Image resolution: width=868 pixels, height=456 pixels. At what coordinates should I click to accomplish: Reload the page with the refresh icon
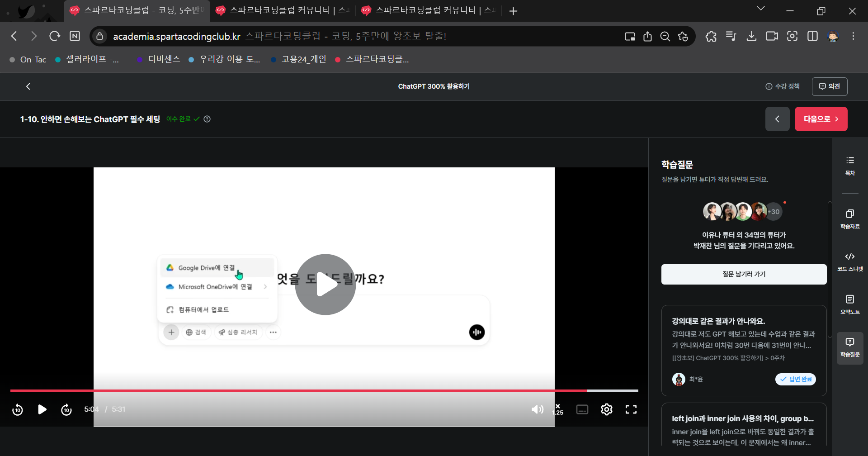point(55,36)
